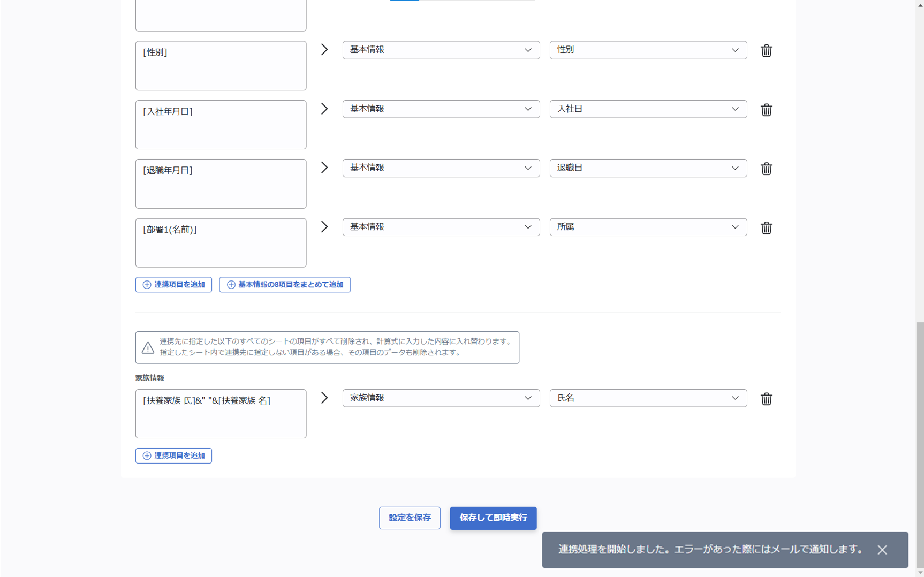Open the 氏名 field dropdown
Viewport: 924px width, 577px height.
648,398
